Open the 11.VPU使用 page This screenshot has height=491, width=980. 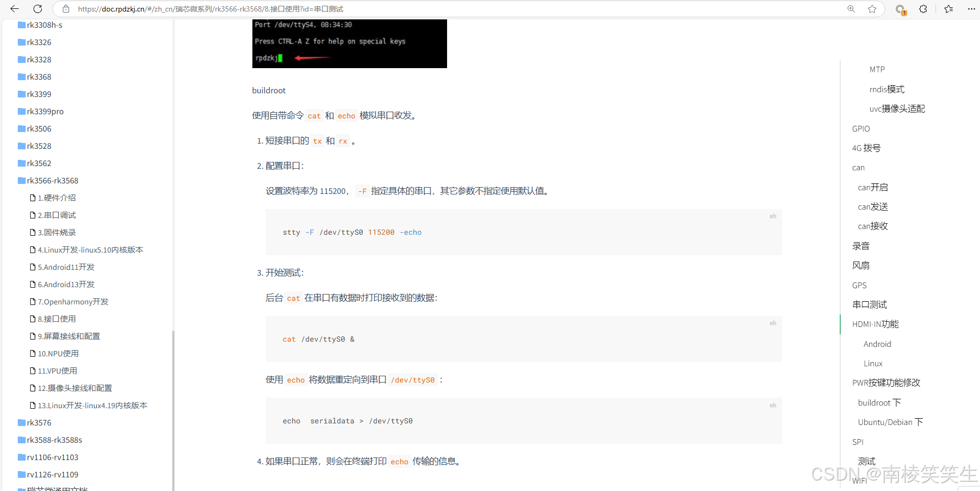click(53, 370)
